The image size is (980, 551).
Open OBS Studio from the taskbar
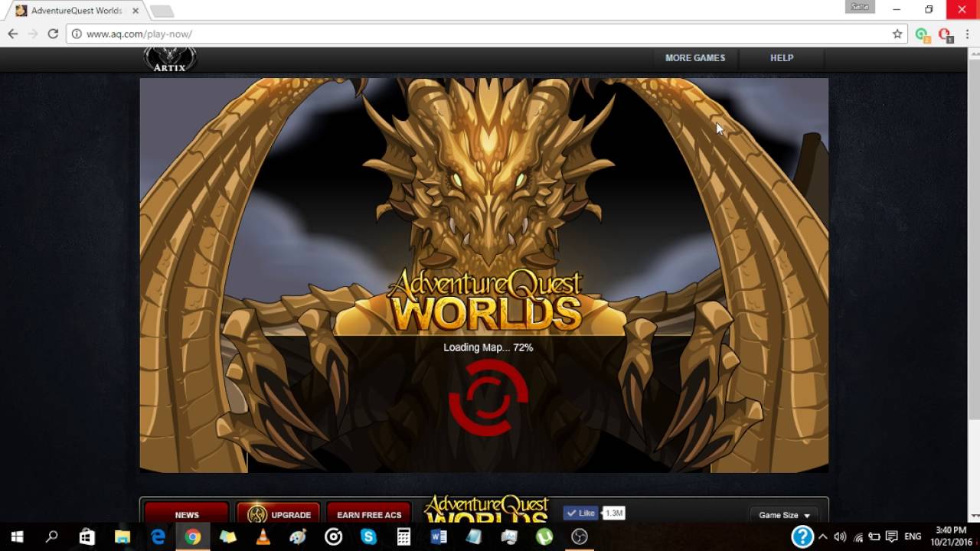[x=579, y=537]
